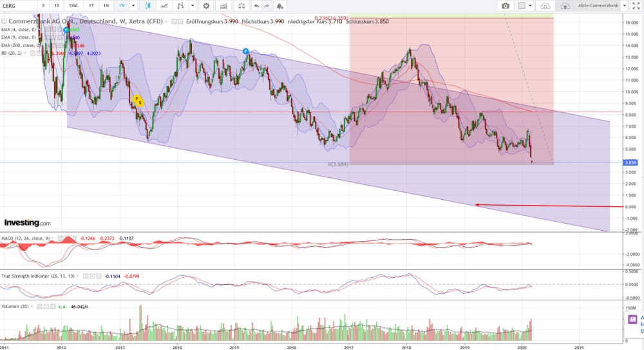Remove the MACD indicator

[73, 238]
